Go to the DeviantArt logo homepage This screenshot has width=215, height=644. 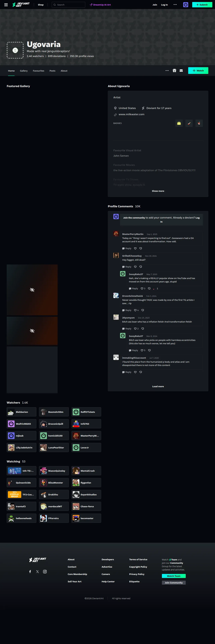(x=21, y=5)
